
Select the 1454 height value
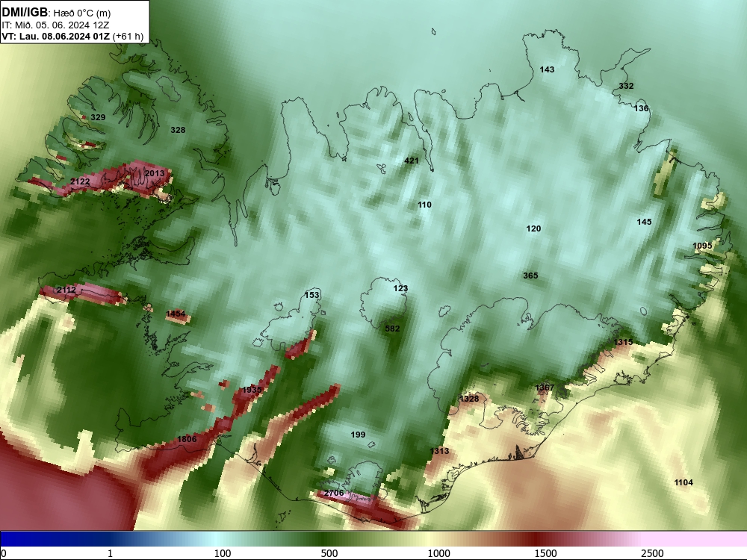pyautogui.click(x=176, y=314)
